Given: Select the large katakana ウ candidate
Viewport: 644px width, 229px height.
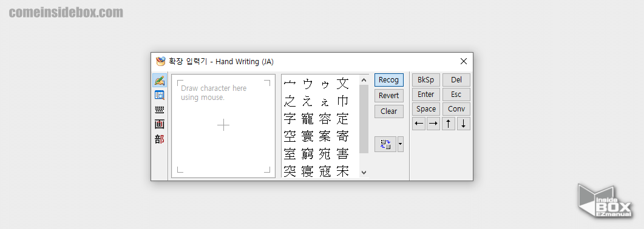Looking at the screenshot, I should [x=308, y=84].
